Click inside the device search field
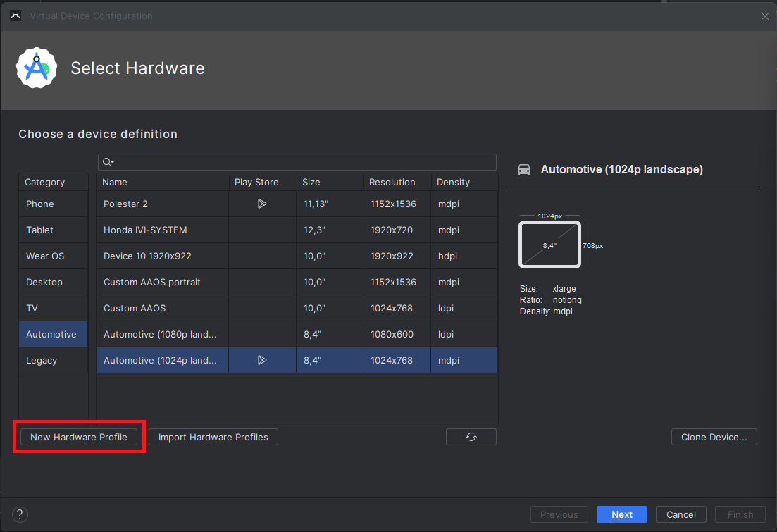This screenshot has width=777, height=532. [x=296, y=162]
